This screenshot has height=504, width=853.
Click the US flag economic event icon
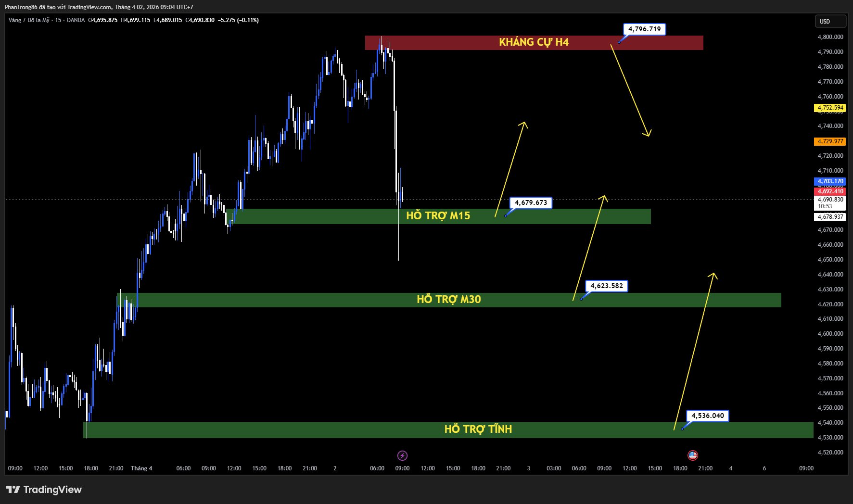[693, 455]
